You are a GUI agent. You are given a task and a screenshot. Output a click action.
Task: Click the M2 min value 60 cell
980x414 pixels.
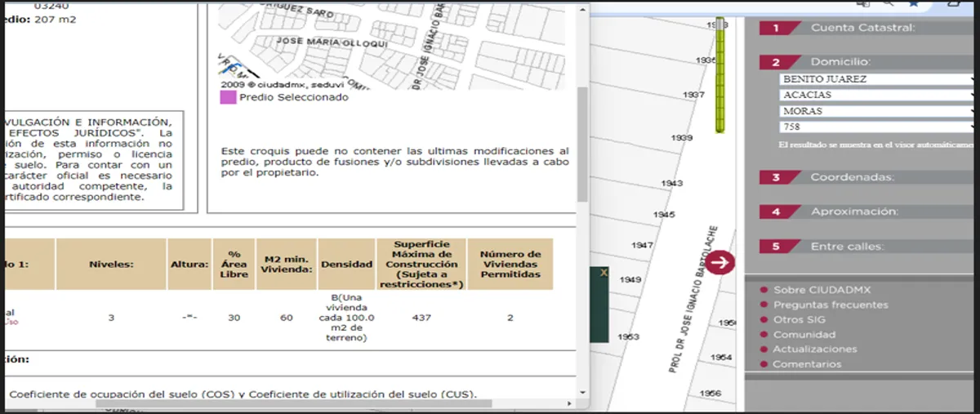tap(286, 318)
